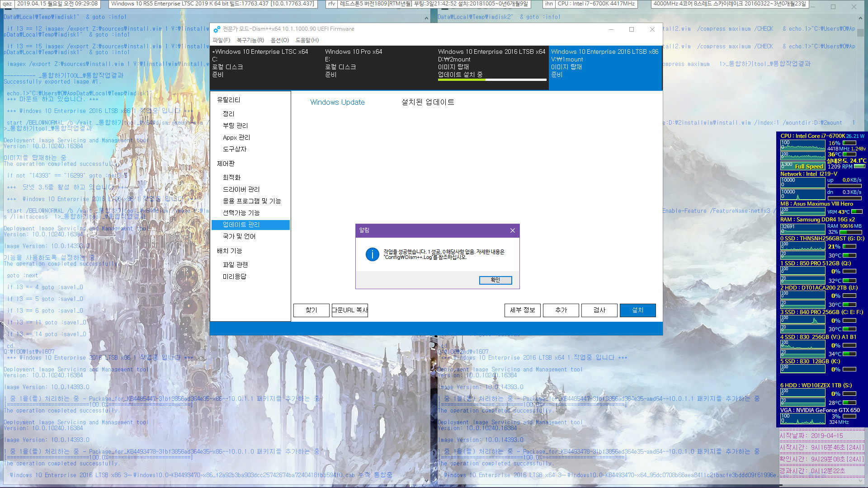Open the 옵션(O) menu

pyautogui.click(x=280, y=40)
